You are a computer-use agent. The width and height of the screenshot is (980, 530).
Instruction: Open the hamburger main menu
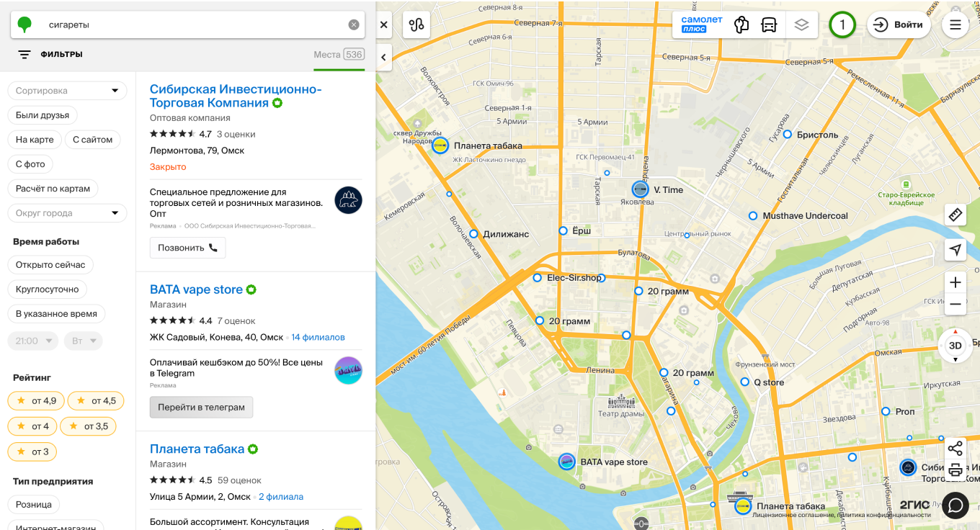click(955, 24)
